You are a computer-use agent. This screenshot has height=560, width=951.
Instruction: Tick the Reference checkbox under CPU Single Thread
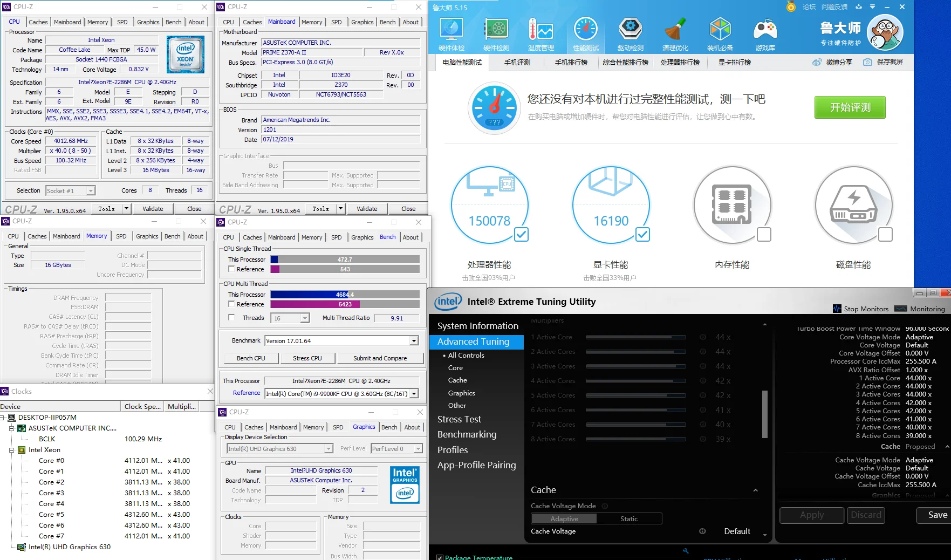(231, 269)
